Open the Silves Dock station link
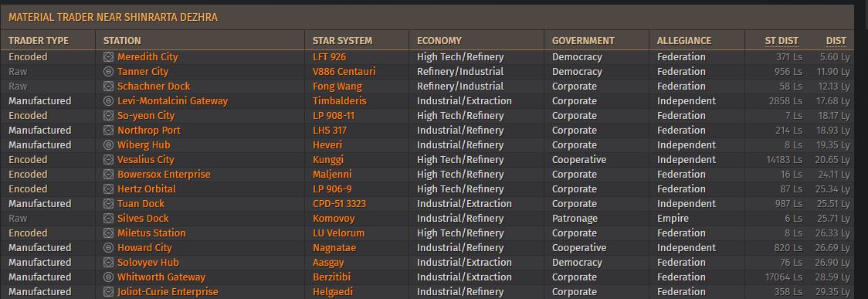The image size is (868, 299). 143,218
